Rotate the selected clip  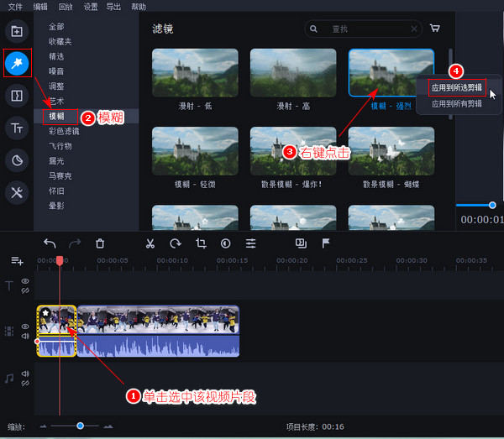pos(176,243)
